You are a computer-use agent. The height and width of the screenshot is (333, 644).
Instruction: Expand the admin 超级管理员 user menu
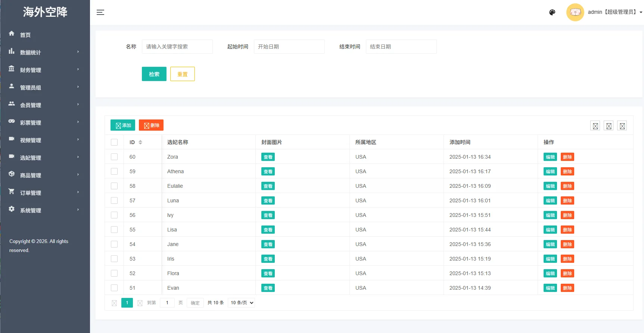(x=615, y=12)
